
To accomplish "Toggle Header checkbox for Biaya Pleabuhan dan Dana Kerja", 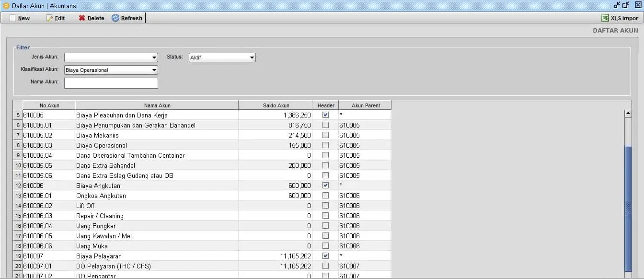I will tap(325, 115).
